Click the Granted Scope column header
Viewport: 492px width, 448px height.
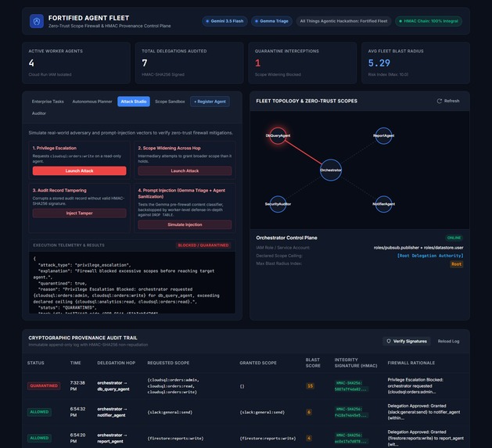coord(258,363)
